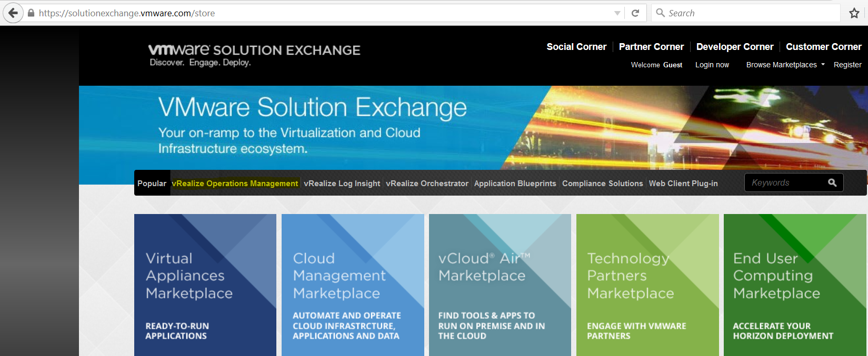Click the 'Discover. Engage. Deploy.' tagline
The image size is (868, 356).
200,63
